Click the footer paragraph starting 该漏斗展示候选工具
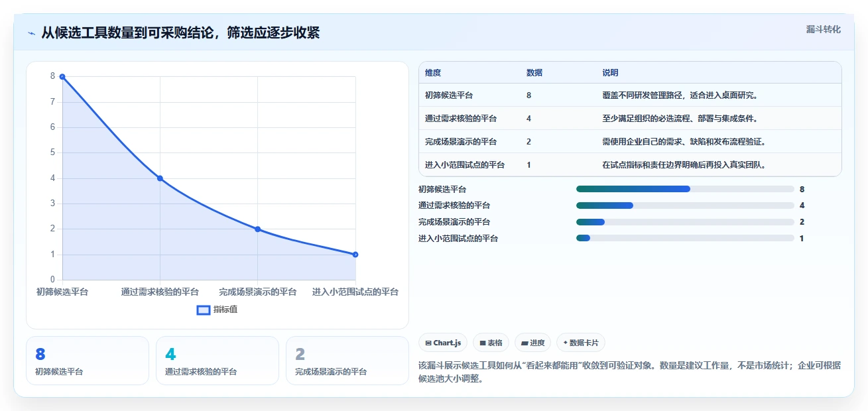Viewport: 868px width, 411px height. coord(629,373)
